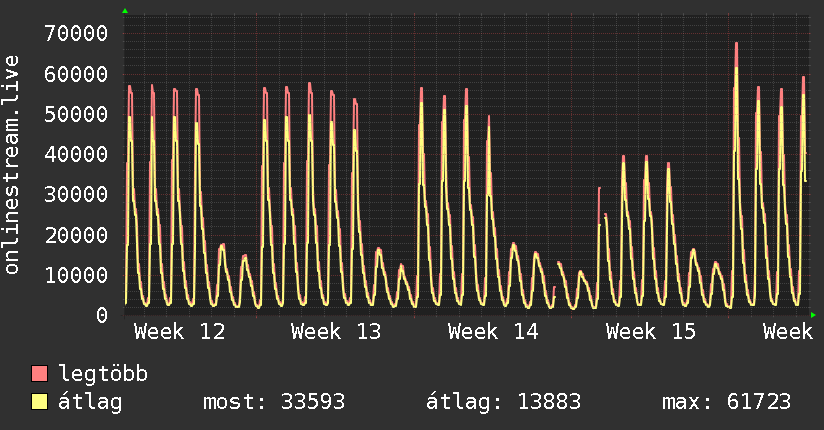This screenshot has height=430, width=824.
Task: Click the legtöbb legend label
Action: (103, 374)
